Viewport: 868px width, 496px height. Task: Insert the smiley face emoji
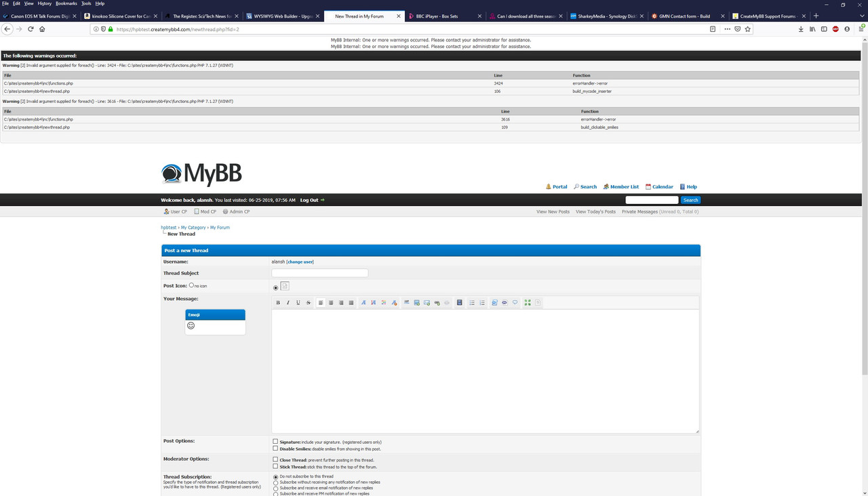point(191,326)
